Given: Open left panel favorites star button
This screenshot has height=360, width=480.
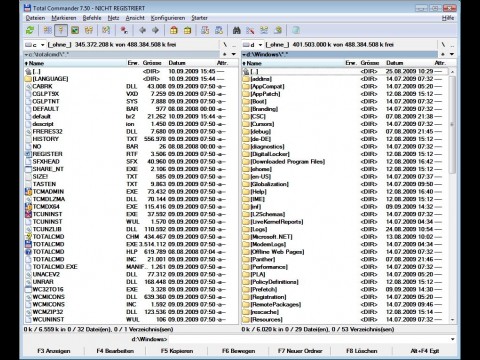Looking at the screenshot, I should (x=225, y=54).
